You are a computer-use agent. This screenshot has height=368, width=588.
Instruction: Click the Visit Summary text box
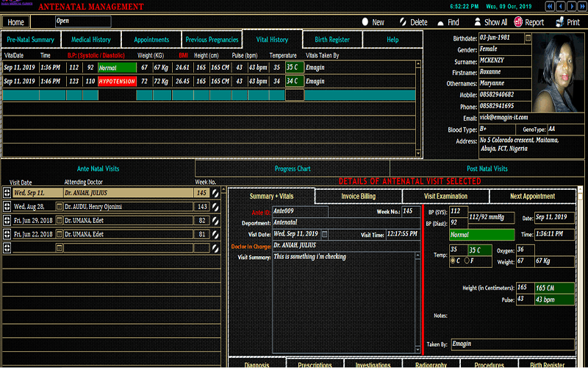[344, 294]
